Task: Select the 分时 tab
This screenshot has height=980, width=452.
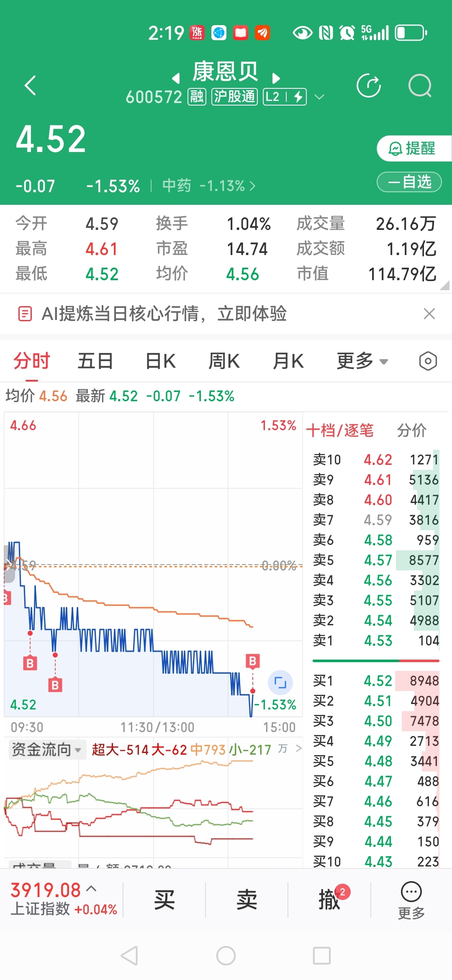Action: (32, 361)
